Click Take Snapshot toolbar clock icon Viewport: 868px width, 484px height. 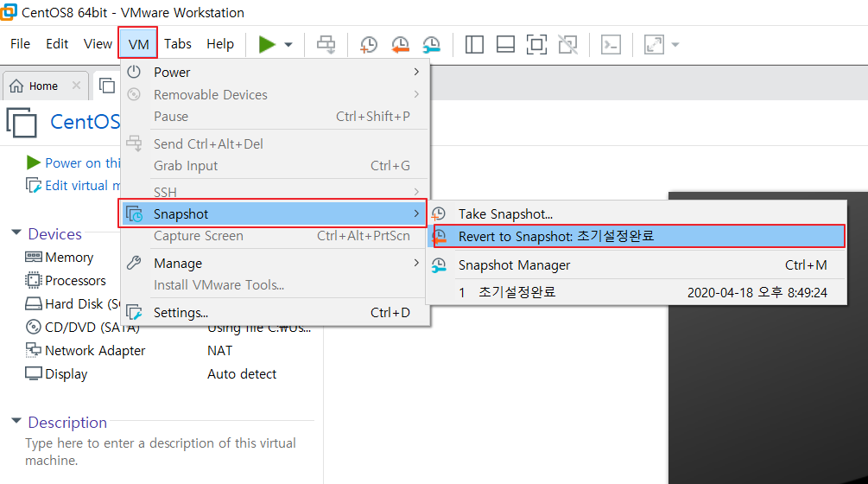(x=368, y=44)
